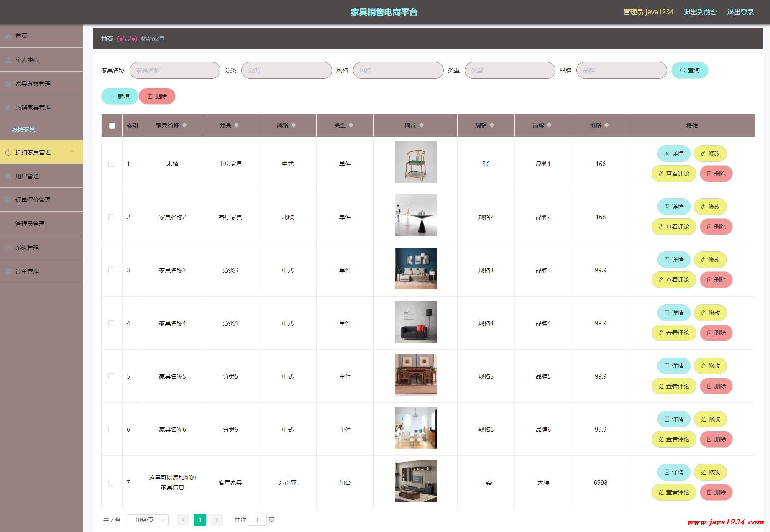Sort by 风格 column arrows
770x532 pixels.
click(294, 125)
